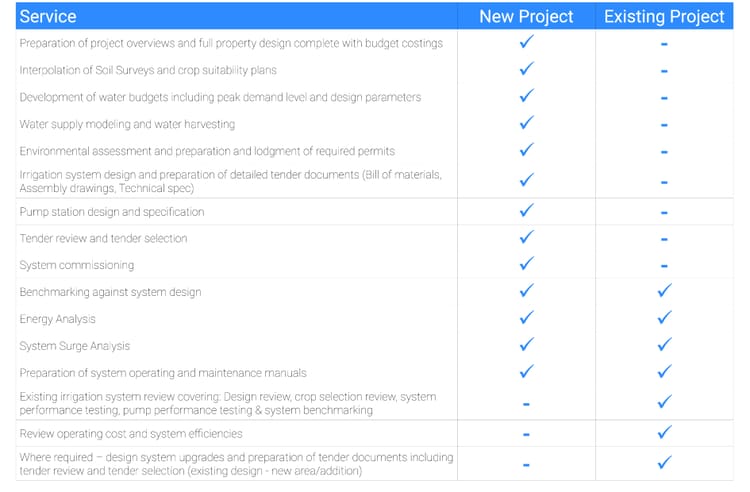Screen dimensions: 750x492
Task: Click Existing Project dash for System commissioning
Action: click(x=664, y=267)
